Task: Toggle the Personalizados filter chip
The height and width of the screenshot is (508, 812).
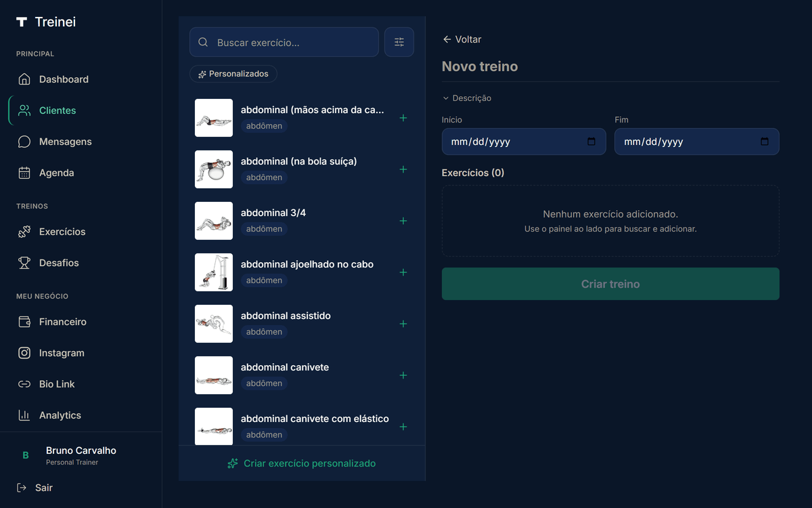Action: click(233, 74)
